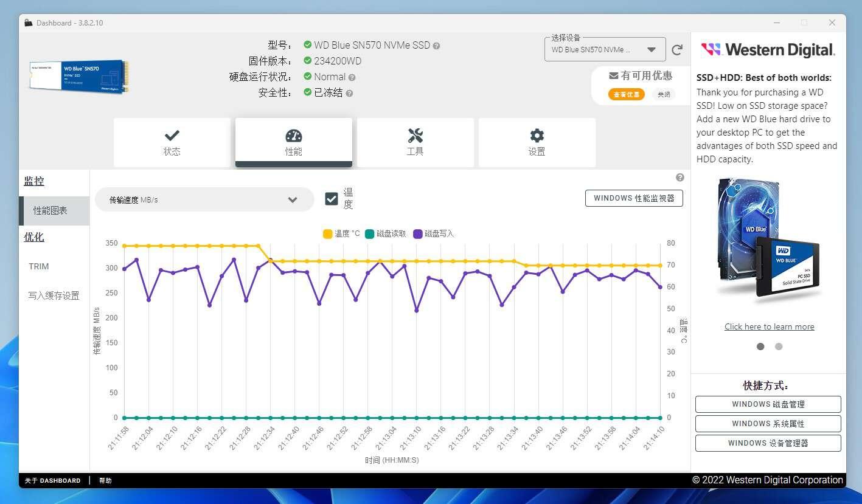862x504 pixels.
Task: Open 帮助 help link in footer
Action: point(105,480)
